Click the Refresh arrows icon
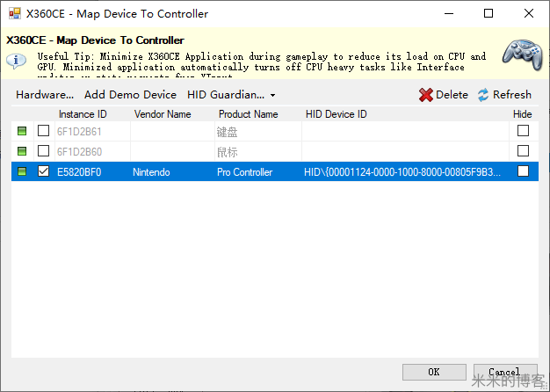Screen dimensions: 550x392 (483, 95)
